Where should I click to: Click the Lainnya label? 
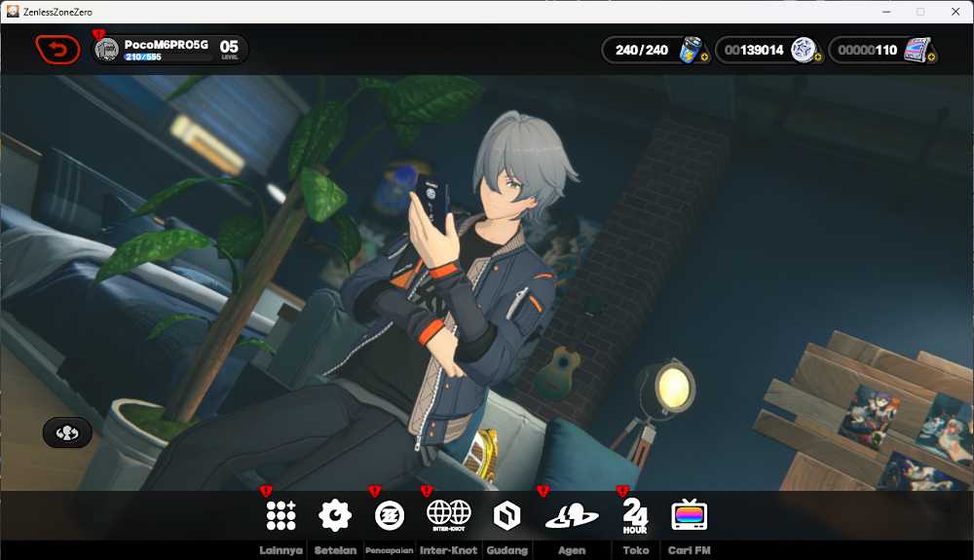[x=281, y=550]
